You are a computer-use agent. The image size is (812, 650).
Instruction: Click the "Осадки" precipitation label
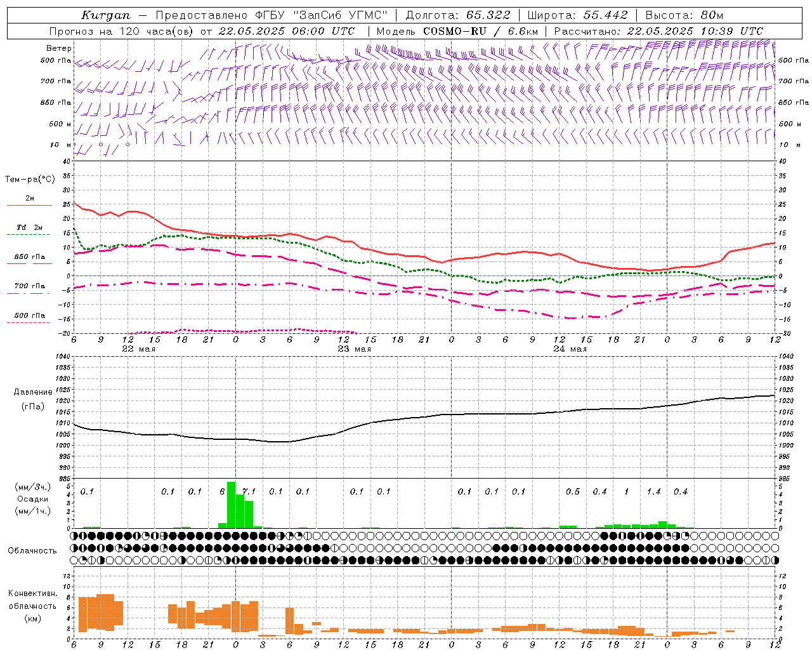click(32, 499)
